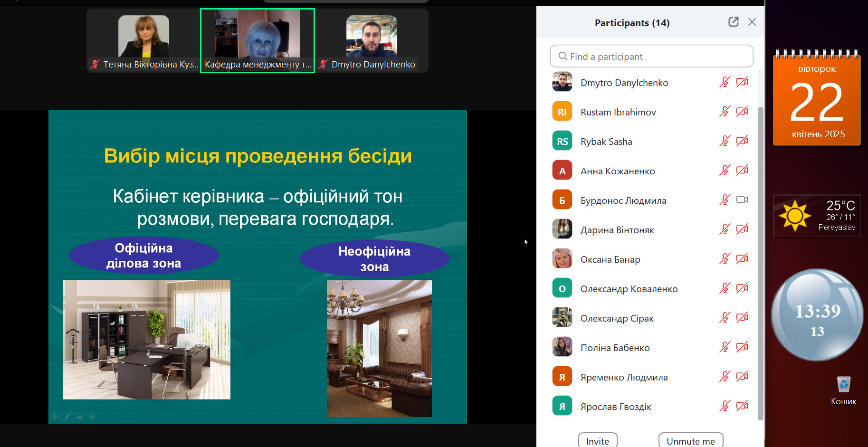The width and height of the screenshot is (868, 447).
Task: Click Дарина Вінтоняк's camera-off icon
Action: [742, 229]
